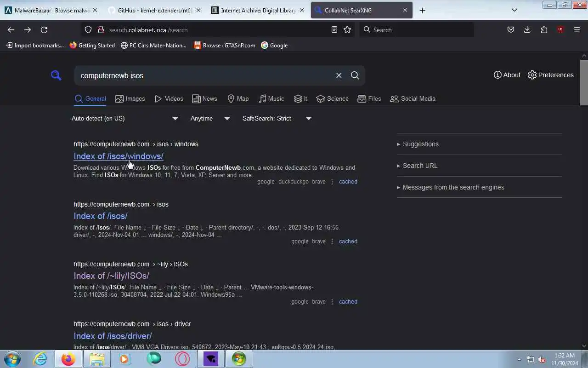Switch to the Images category

tap(130, 98)
